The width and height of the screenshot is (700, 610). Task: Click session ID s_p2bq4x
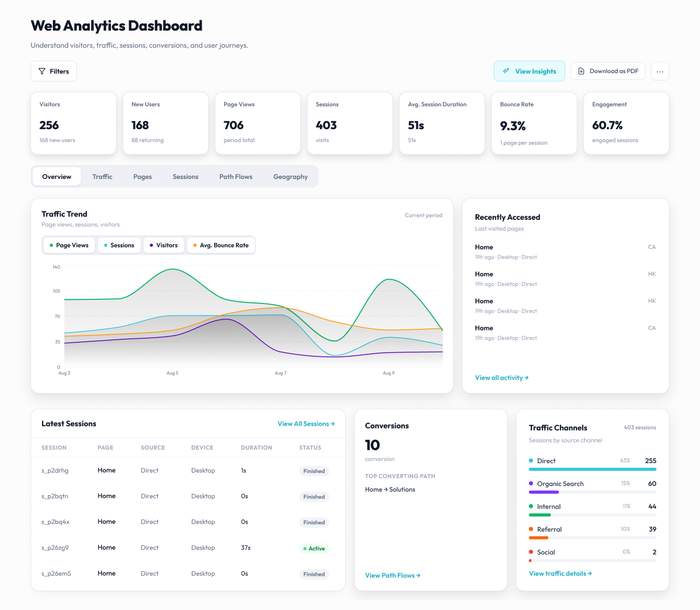(x=55, y=522)
